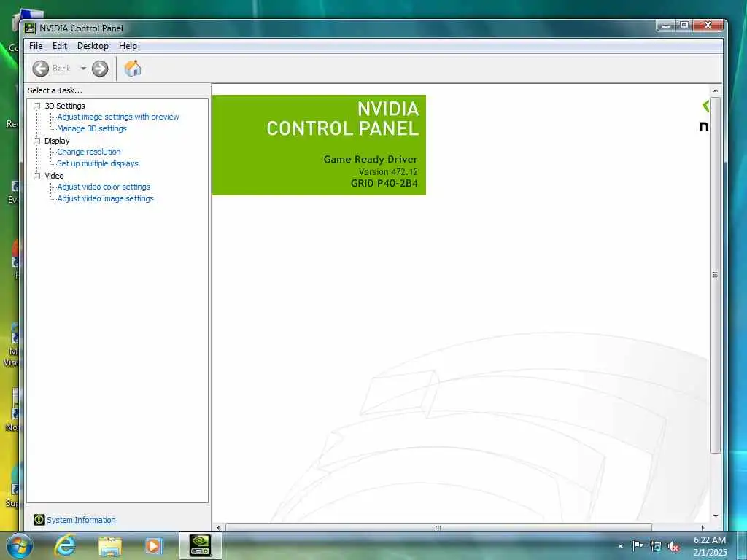
Task: Open the Help menu
Action: [128, 46]
